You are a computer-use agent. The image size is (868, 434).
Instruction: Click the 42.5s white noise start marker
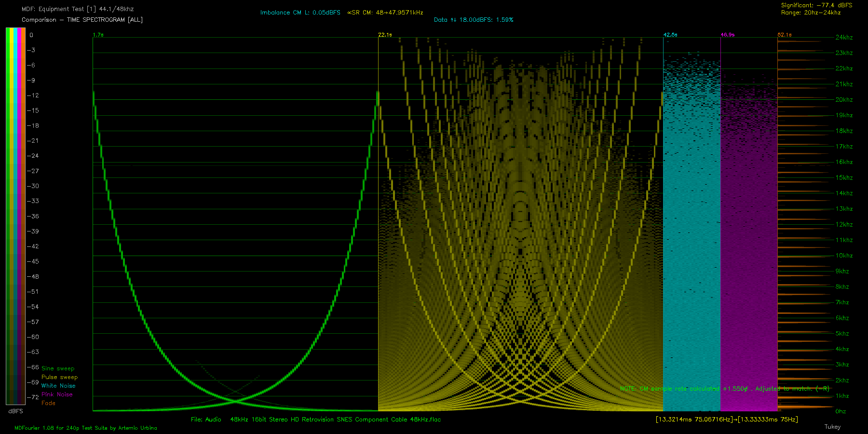click(670, 35)
